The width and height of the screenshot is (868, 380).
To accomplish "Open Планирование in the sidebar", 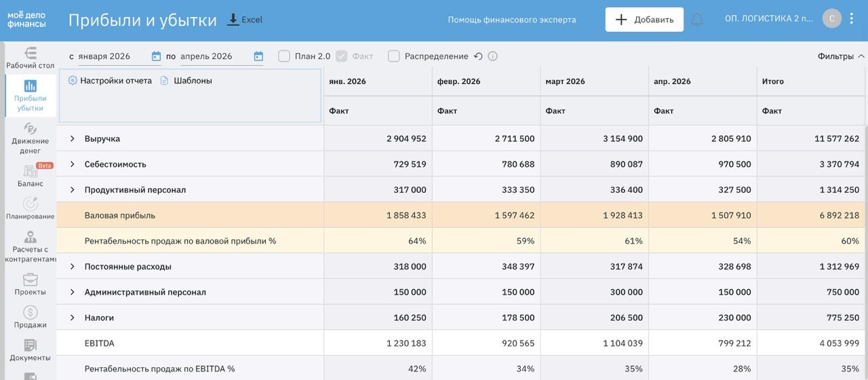I will tap(30, 208).
